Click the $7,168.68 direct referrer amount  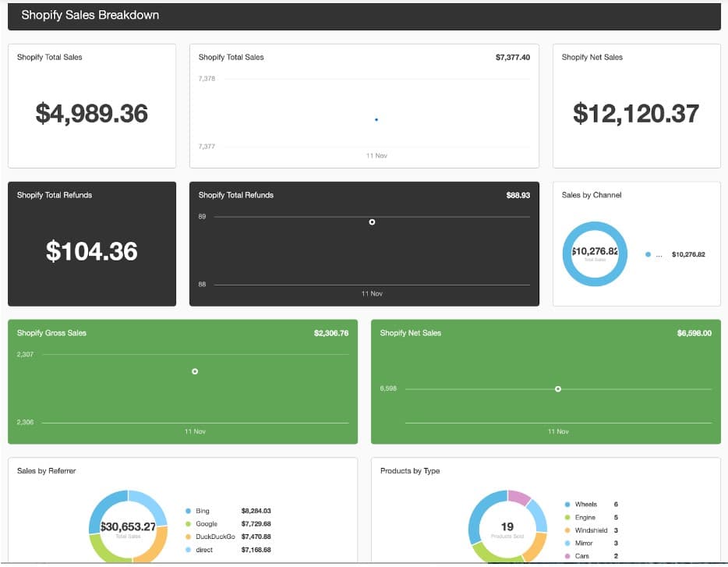256,550
